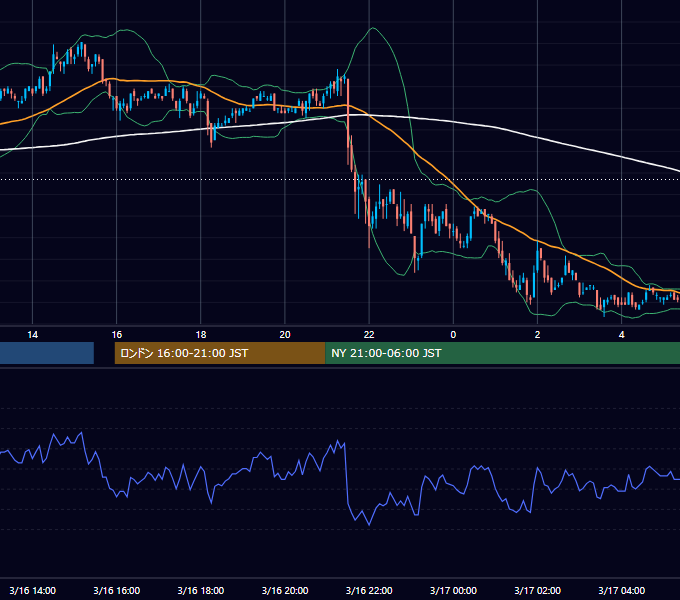
Task: Click the 3/16 22:00 time label
Action: pyautogui.click(x=369, y=590)
